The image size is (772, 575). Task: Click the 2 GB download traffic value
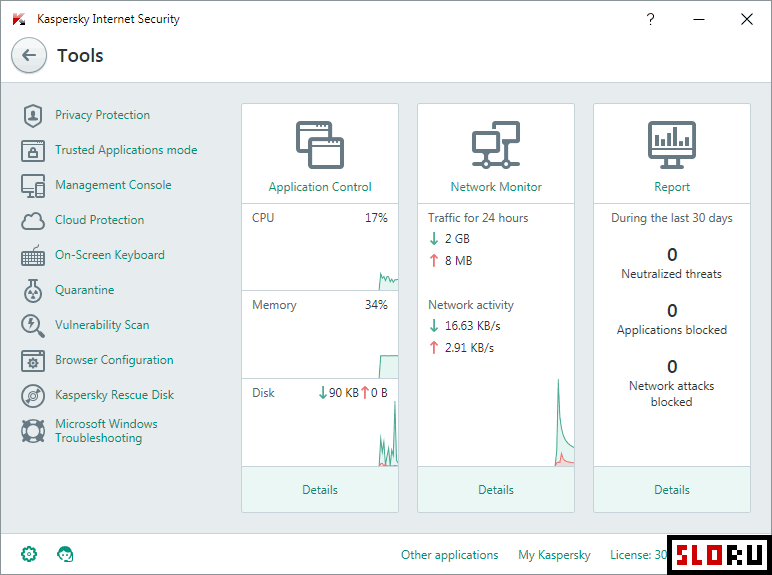pos(457,239)
